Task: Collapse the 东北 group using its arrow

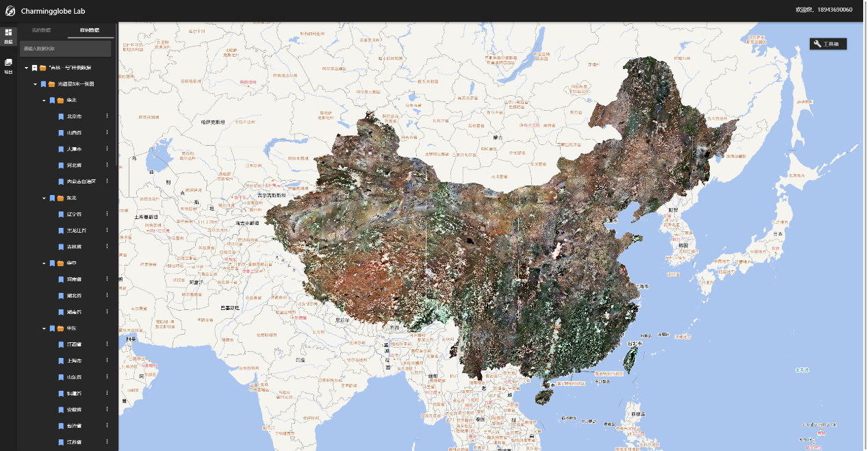Action: pyautogui.click(x=44, y=198)
